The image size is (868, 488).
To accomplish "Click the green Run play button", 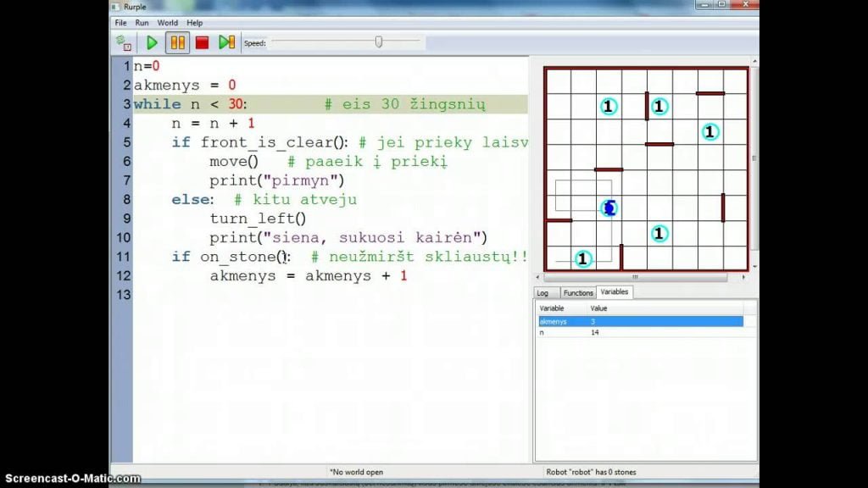I will pyautogui.click(x=152, y=42).
